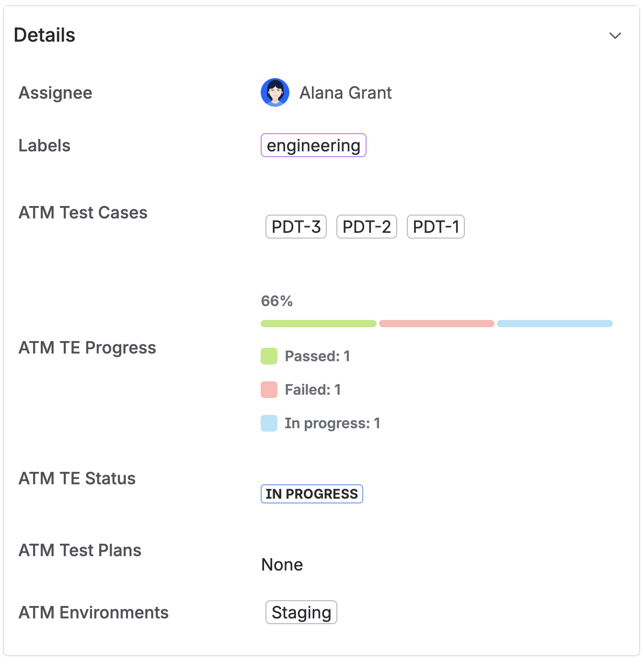Click the ATM Test Plans None value

tap(282, 565)
